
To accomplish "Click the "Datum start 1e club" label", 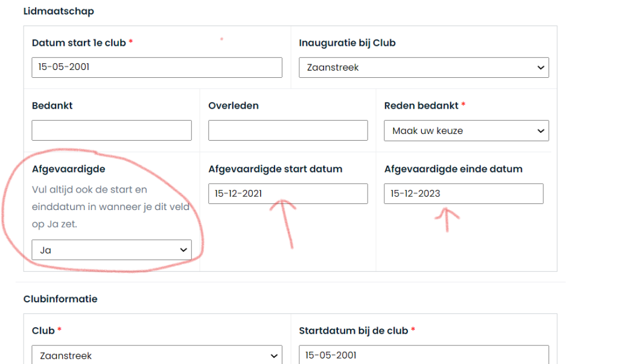I will (78, 43).
